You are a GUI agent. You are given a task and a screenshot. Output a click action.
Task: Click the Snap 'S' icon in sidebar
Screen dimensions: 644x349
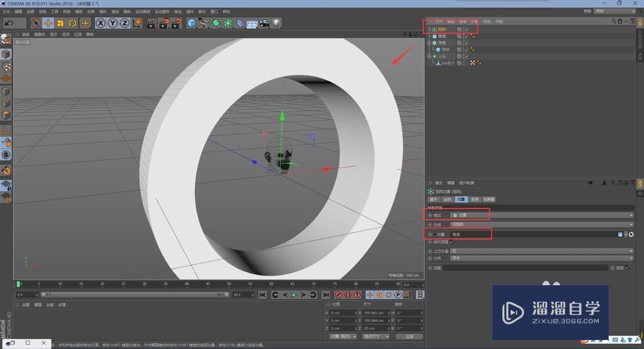coord(6,155)
